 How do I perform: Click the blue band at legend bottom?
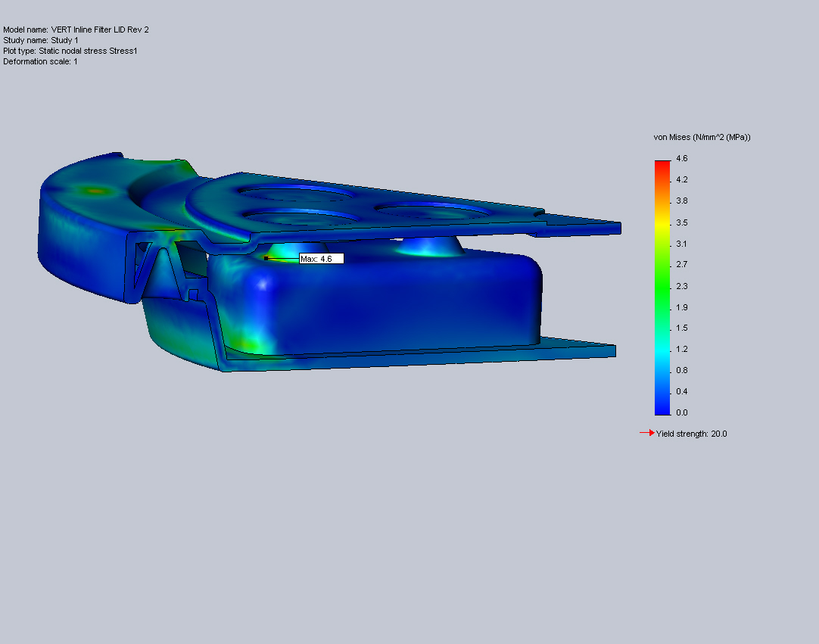click(661, 409)
